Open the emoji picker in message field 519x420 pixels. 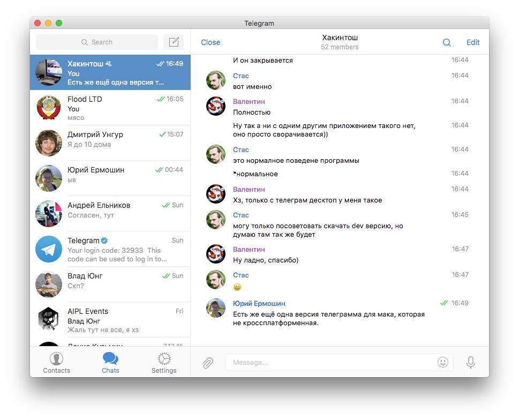(443, 362)
